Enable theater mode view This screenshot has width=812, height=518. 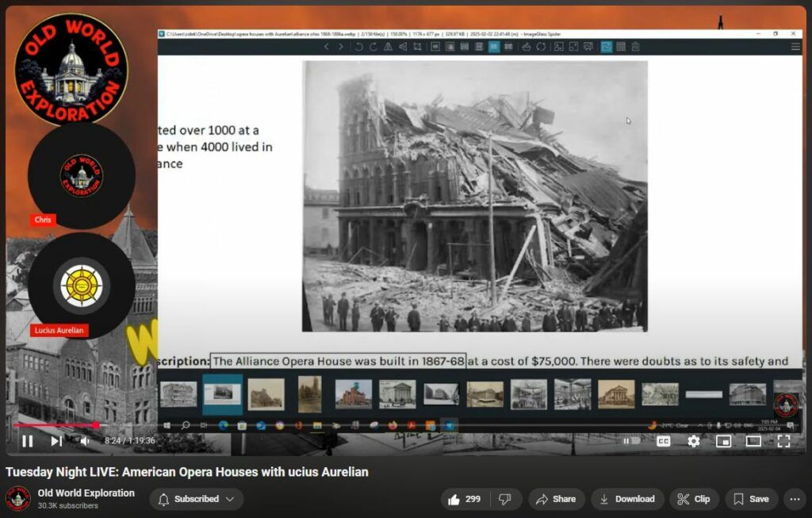[x=753, y=441]
